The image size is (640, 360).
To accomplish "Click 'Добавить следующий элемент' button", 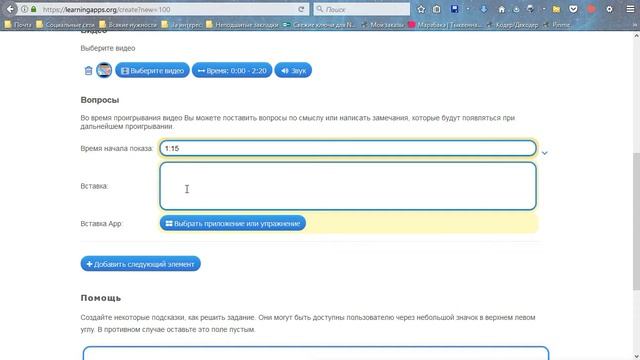I will (x=140, y=264).
